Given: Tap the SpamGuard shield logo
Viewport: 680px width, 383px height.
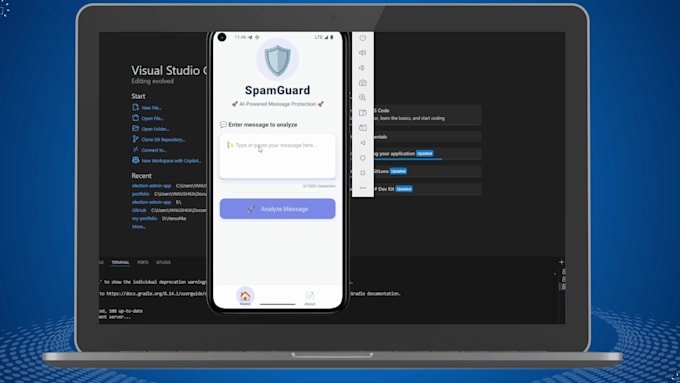Looking at the screenshot, I should pos(278,60).
